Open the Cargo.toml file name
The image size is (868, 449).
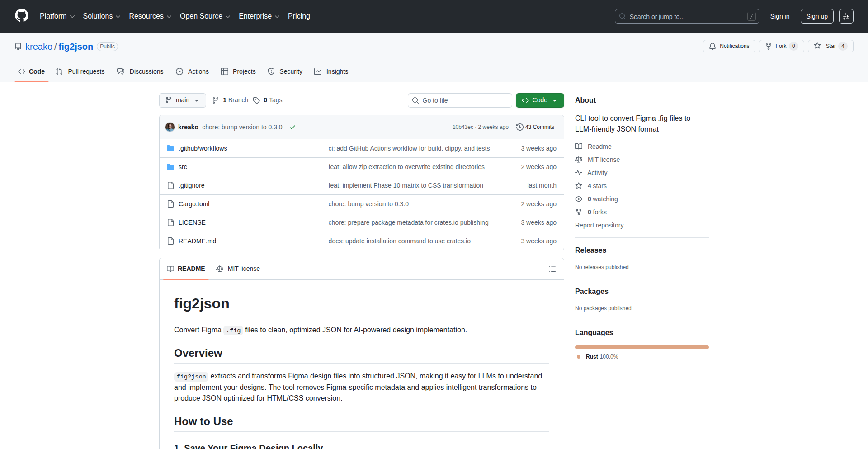(x=194, y=204)
